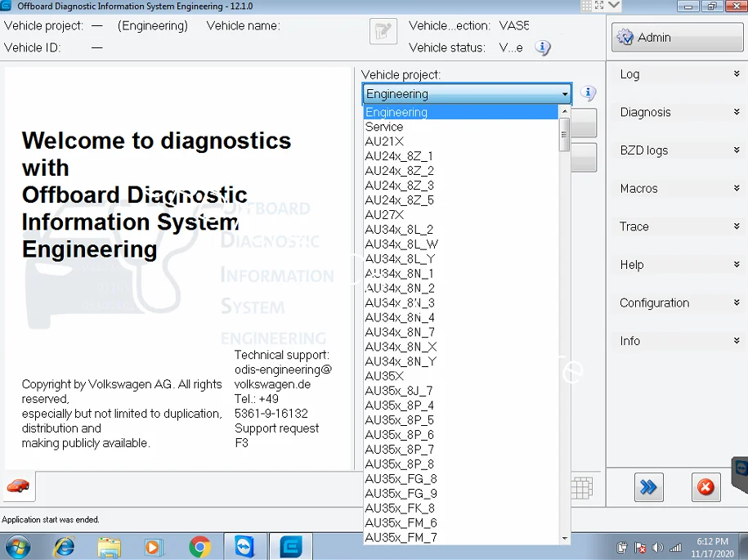Click the red car icon

tap(18, 486)
